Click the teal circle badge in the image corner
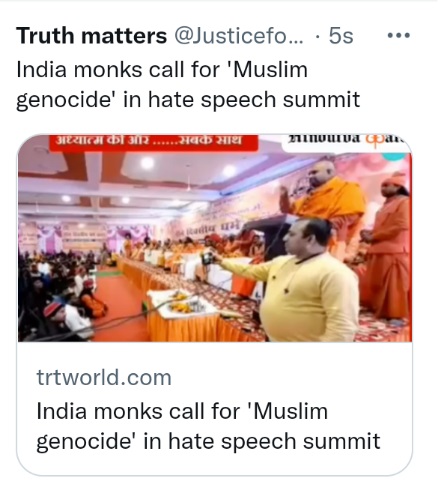The width and height of the screenshot is (438, 487). [x=395, y=157]
